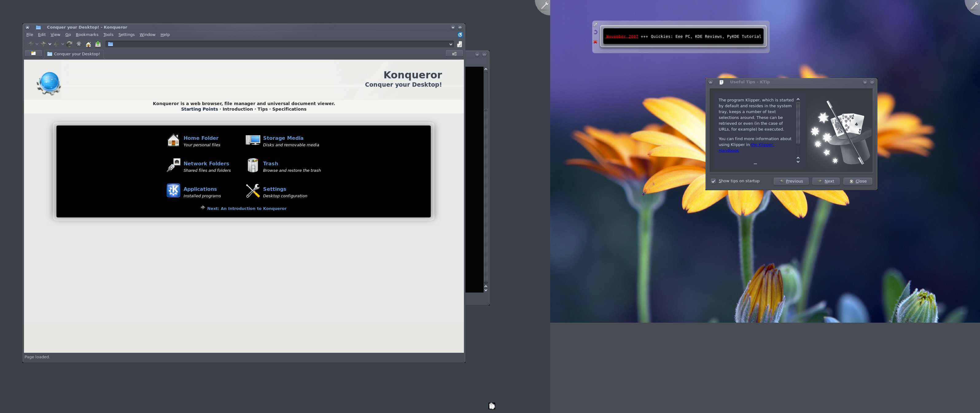Click Next button in KTip

[826, 181]
